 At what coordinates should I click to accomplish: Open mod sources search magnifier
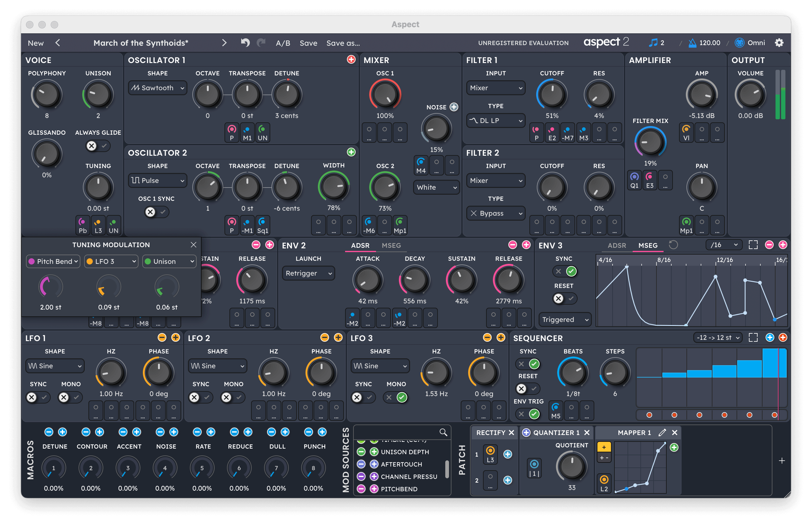click(x=443, y=432)
